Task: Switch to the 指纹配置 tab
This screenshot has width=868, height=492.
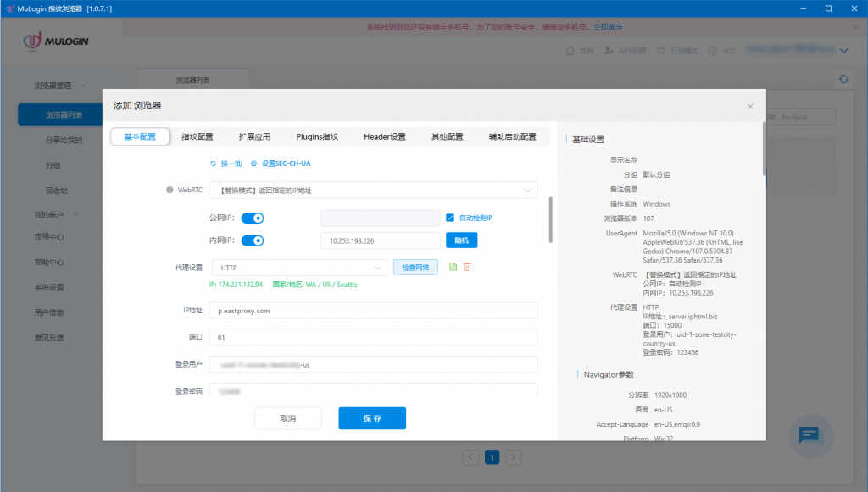Action: [x=198, y=136]
